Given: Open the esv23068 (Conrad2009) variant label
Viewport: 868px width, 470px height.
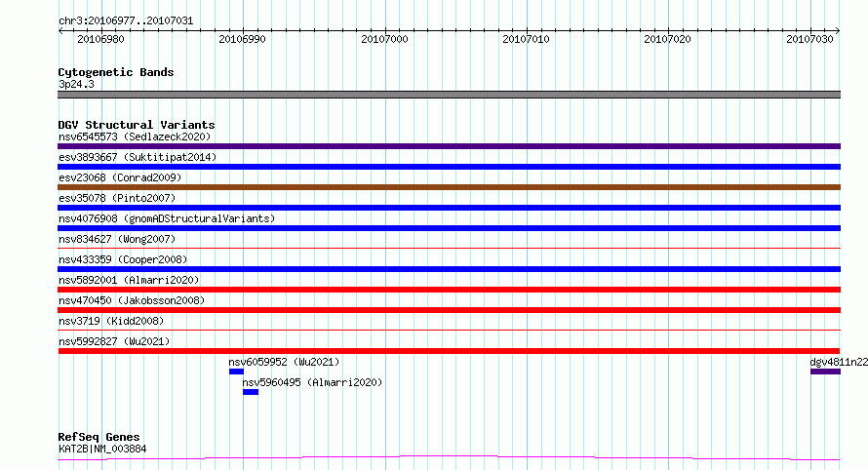Looking at the screenshot, I should [x=120, y=177].
